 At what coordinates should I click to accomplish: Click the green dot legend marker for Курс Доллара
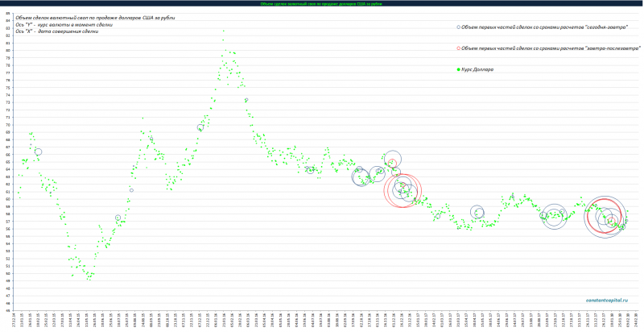(x=459, y=69)
